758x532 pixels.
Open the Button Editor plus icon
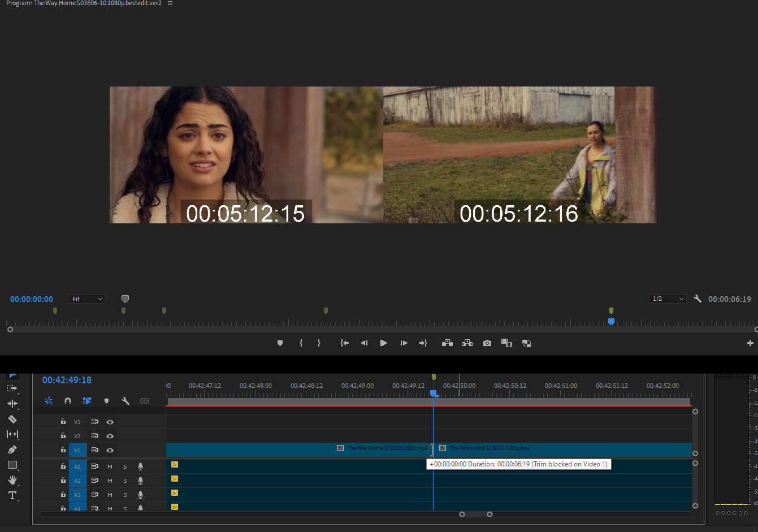pyautogui.click(x=750, y=343)
